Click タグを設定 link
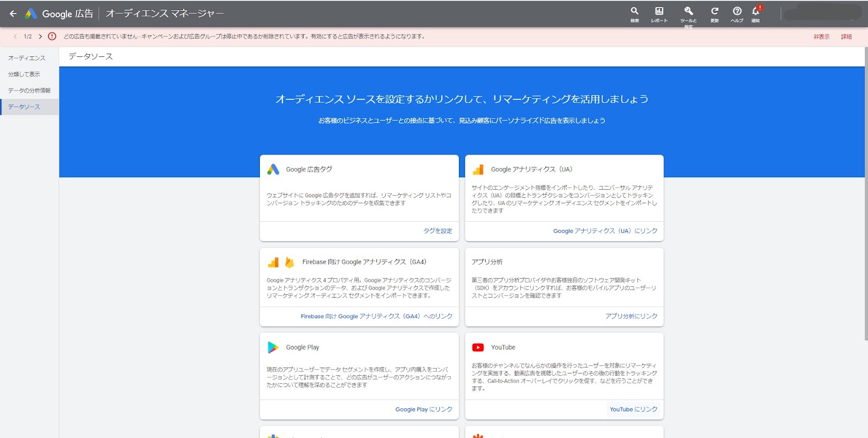868x438 pixels. click(438, 231)
